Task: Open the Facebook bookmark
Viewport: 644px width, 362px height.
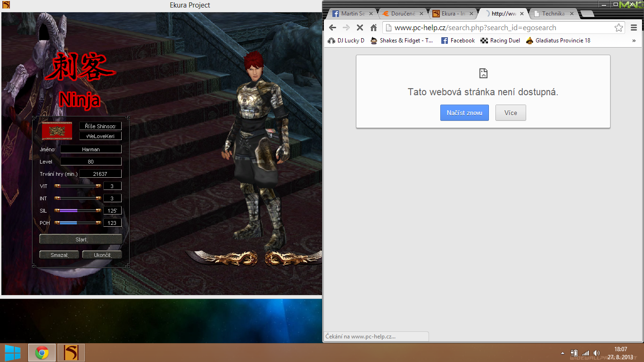Action: (458, 41)
